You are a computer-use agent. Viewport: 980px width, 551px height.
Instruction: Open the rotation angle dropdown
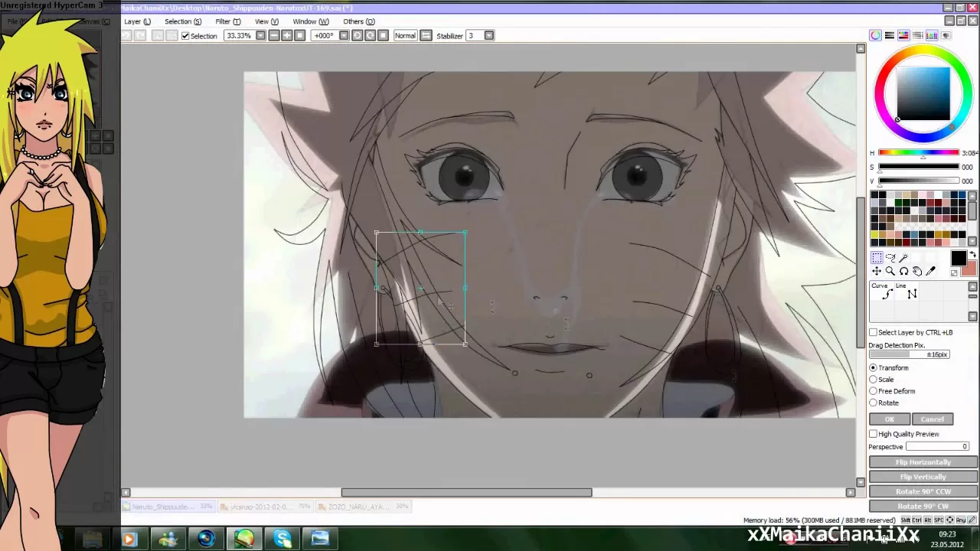click(x=344, y=35)
